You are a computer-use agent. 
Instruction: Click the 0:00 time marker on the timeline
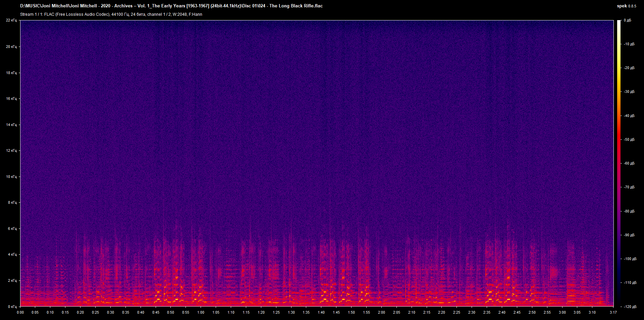point(20,312)
